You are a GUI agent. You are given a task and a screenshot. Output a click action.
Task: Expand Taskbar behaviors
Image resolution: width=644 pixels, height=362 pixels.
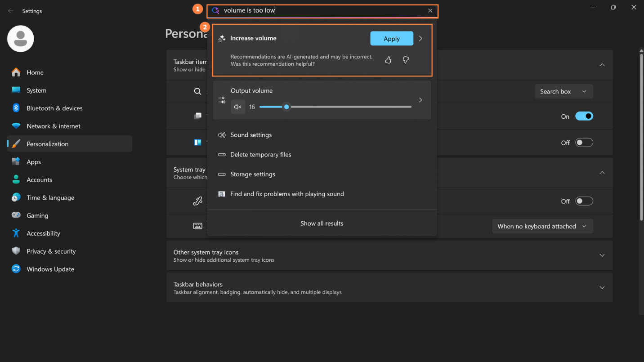coord(602,288)
